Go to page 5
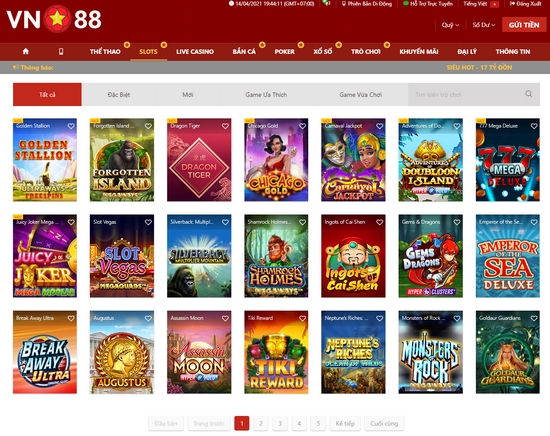The width and height of the screenshot is (550, 436). click(318, 423)
